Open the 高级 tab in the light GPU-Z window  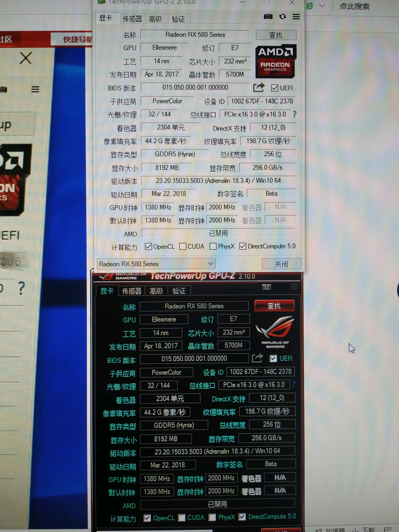pyautogui.click(x=155, y=19)
